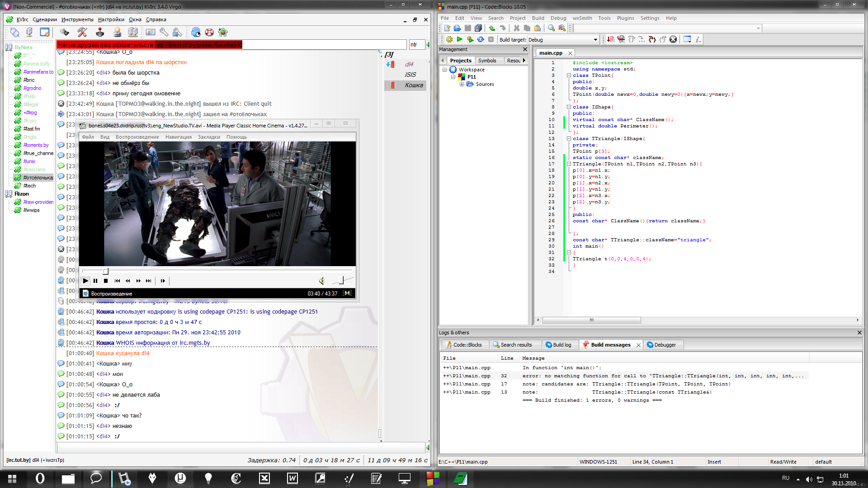Screen dimensions: 868x488
Task: Collapse the fold marker at class TTriangle
Action: (x=569, y=139)
